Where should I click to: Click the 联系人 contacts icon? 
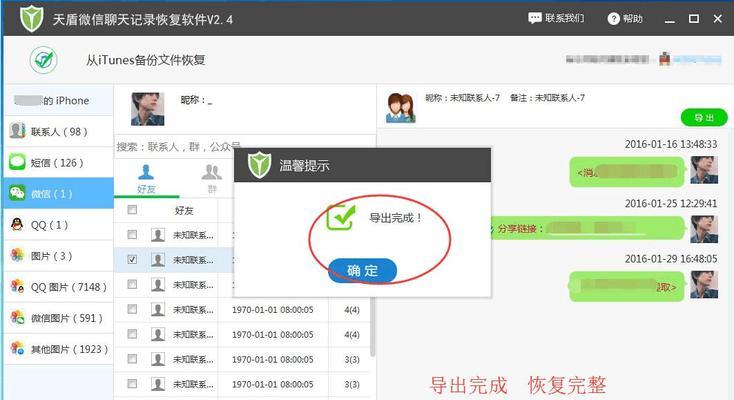point(17,131)
